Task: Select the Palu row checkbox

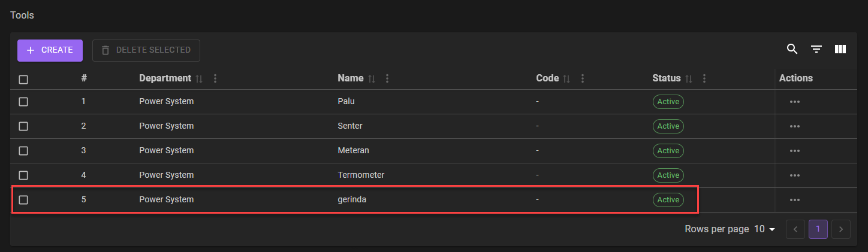Action: (x=23, y=102)
